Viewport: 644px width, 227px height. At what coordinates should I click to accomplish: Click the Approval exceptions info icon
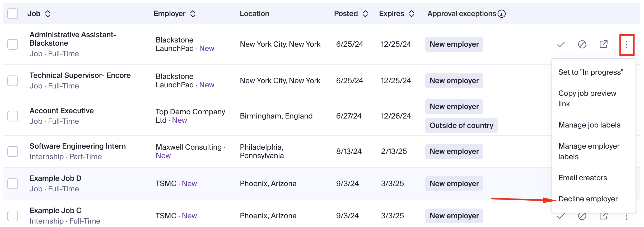coord(502,14)
